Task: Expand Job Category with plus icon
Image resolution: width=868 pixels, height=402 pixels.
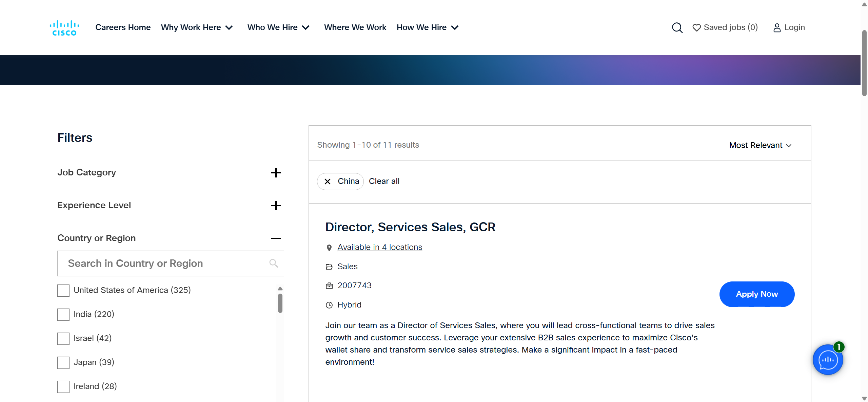Action: [x=276, y=173]
